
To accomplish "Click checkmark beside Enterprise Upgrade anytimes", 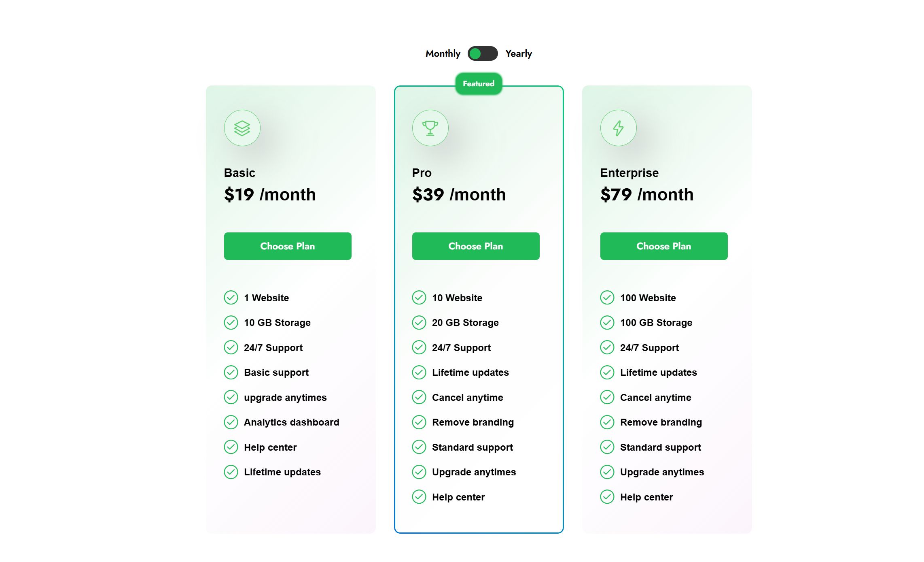I will (x=607, y=472).
